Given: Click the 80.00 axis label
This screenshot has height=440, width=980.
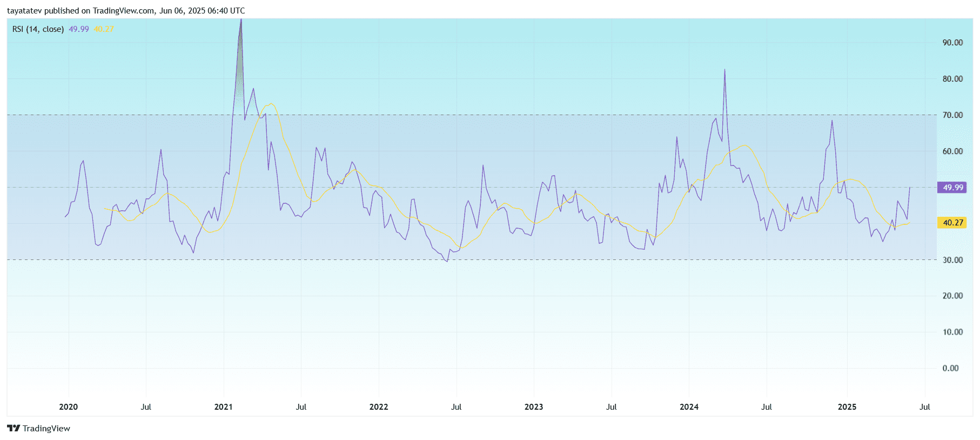Looking at the screenshot, I should 952,79.
